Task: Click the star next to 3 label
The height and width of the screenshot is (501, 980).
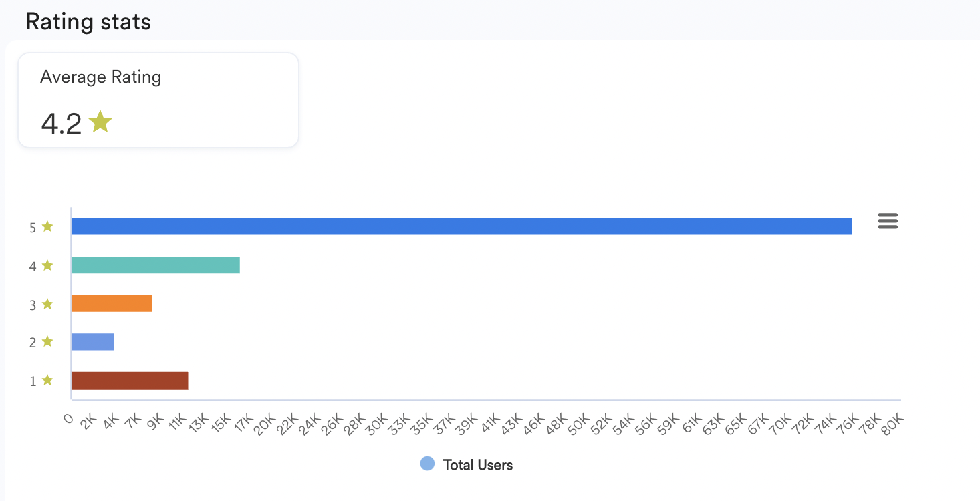Action: (47, 304)
